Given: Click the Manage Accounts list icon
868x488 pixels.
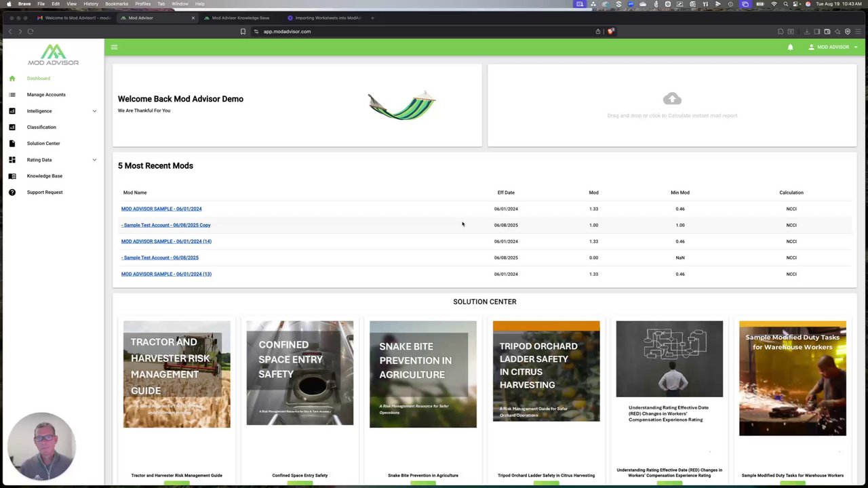Looking at the screenshot, I should [x=12, y=95].
